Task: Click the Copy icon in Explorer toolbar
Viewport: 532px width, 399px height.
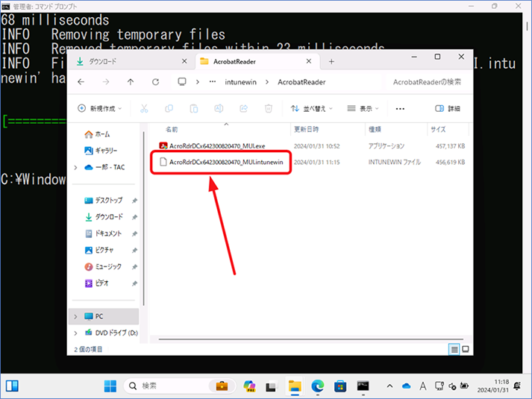Action: point(169,108)
